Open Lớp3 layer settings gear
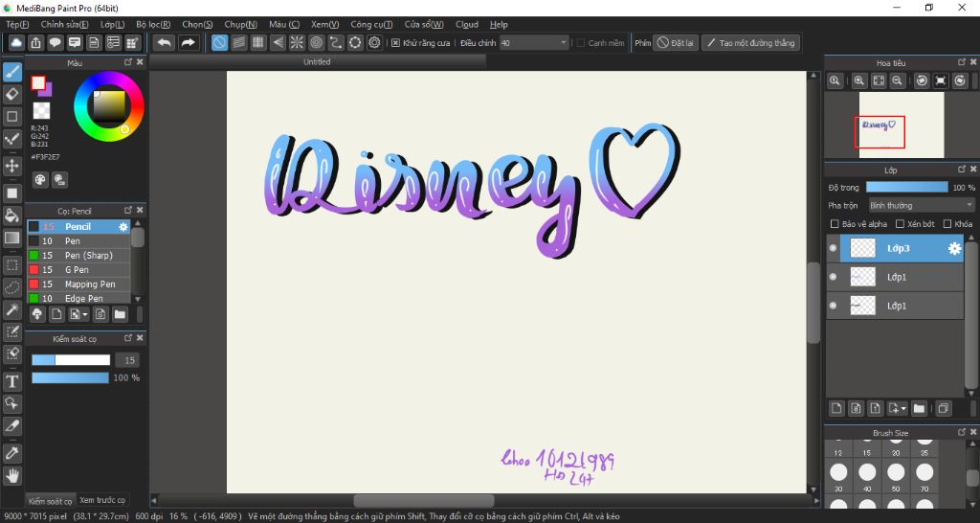Screen dimensions: 980x523 pyautogui.click(x=954, y=248)
